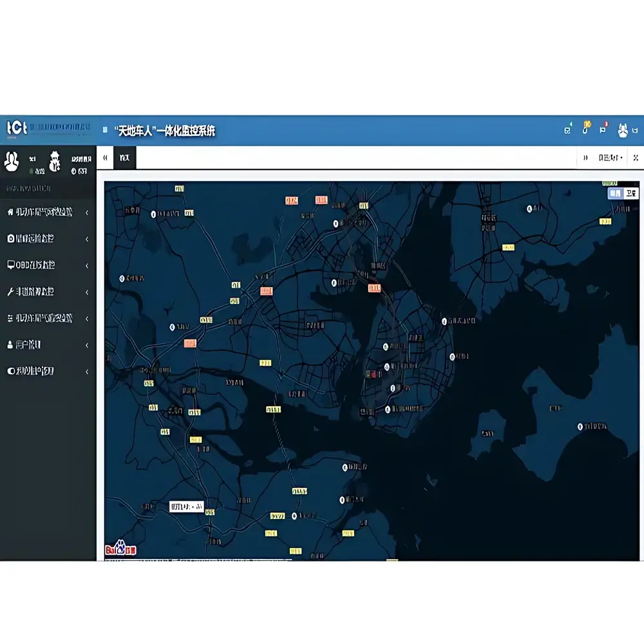Click the first user avatar in the sidebar

[12, 161]
